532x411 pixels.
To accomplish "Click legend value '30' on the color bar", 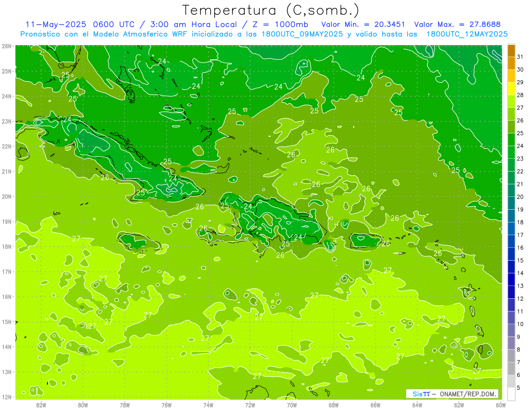I will pyautogui.click(x=520, y=70).
